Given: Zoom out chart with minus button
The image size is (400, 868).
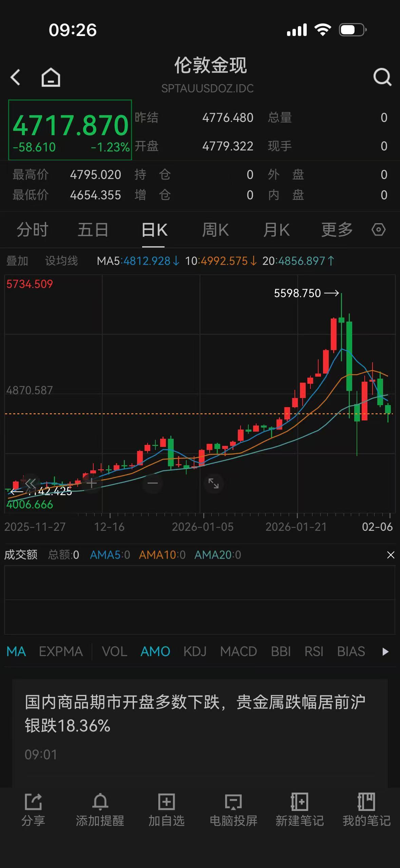Looking at the screenshot, I should (x=153, y=483).
